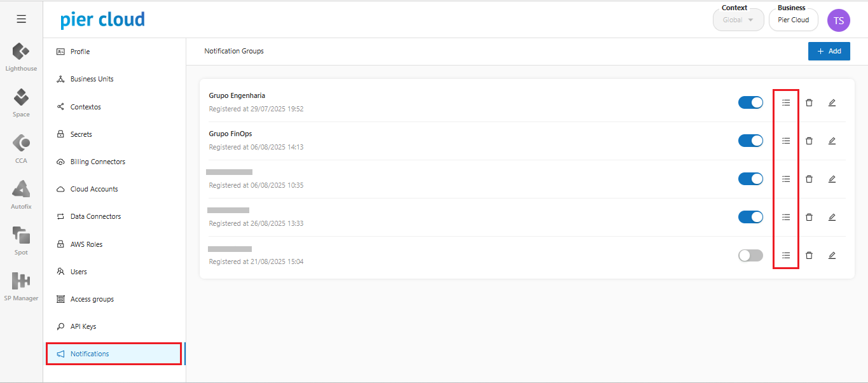Viewport: 868px width, 383px height.
Task: Enable the group registered 21/08/2025
Action: tap(750, 255)
